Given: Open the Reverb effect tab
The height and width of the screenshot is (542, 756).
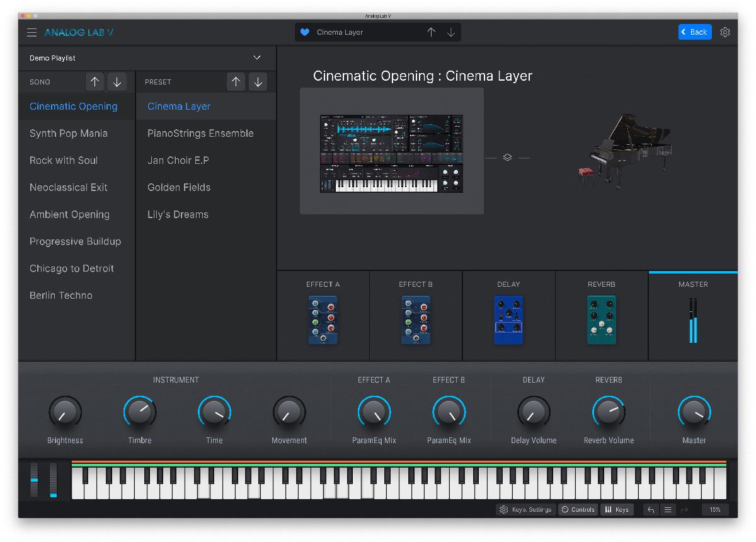Looking at the screenshot, I should [x=602, y=316].
